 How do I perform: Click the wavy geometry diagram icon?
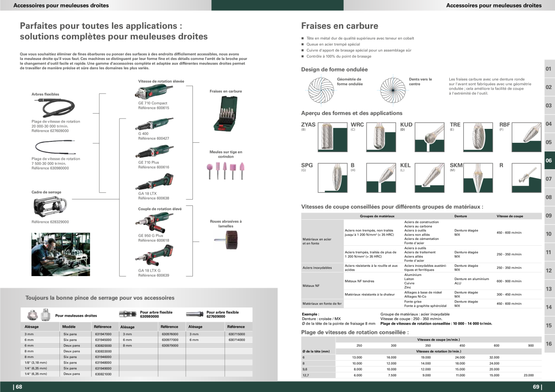pyautogui.click(x=322, y=90)
